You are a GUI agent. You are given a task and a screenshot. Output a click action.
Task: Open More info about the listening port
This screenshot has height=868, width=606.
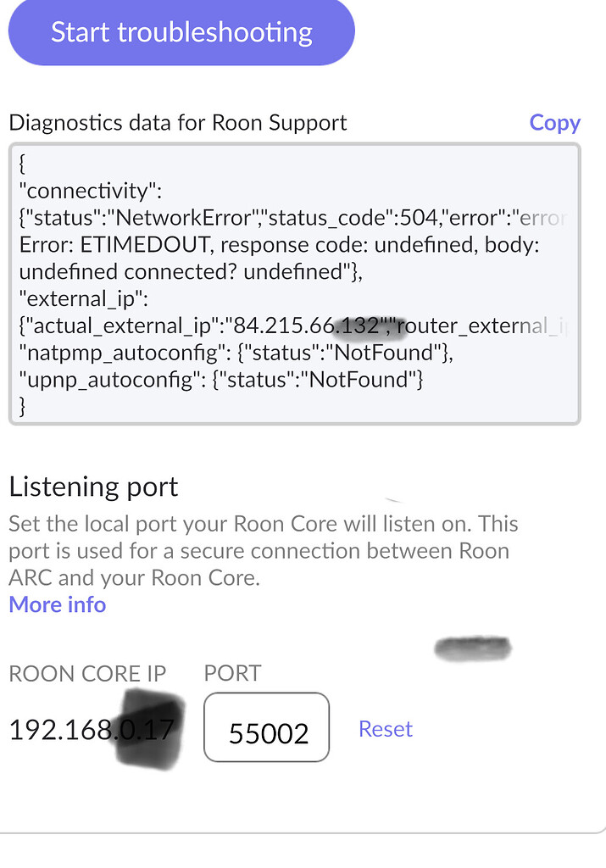[56, 604]
